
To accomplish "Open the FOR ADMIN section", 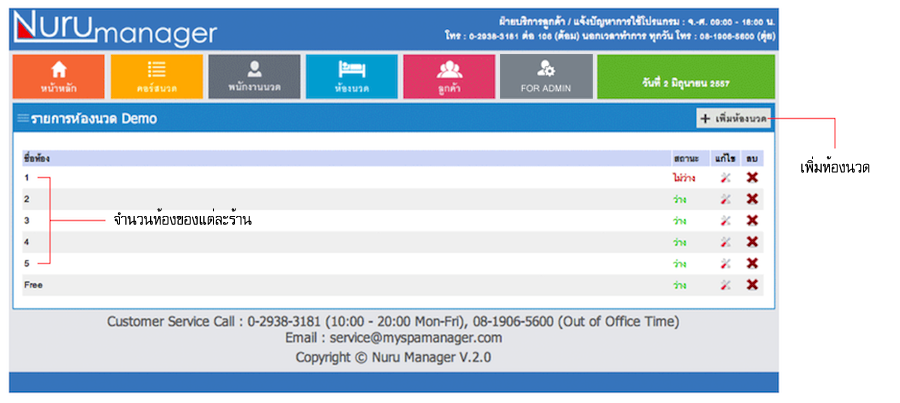I will pyautogui.click(x=545, y=77).
